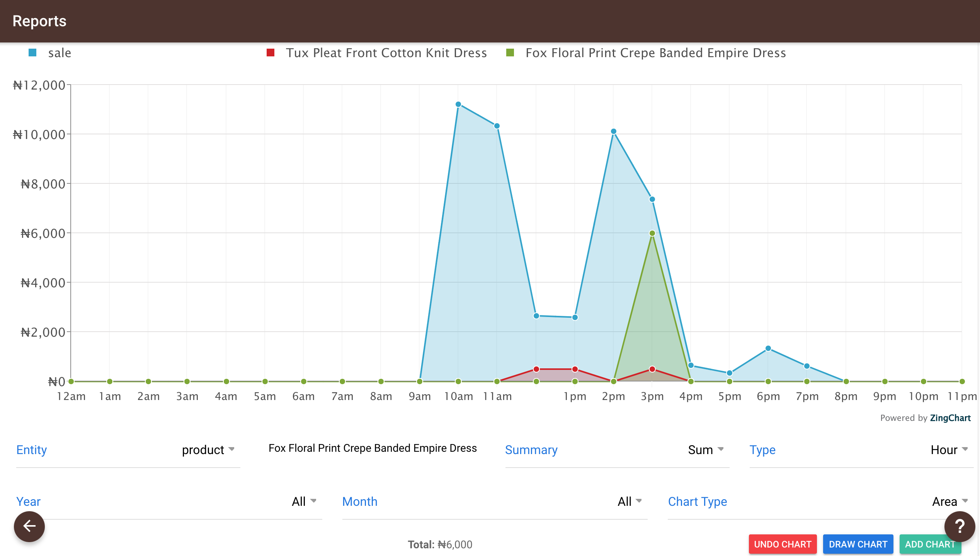Click the Month field label

tap(360, 502)
